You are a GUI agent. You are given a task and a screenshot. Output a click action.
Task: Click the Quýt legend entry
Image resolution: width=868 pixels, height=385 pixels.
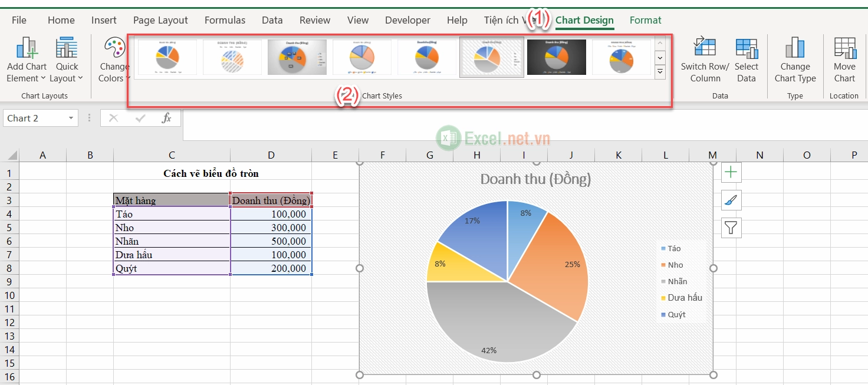[673, 314]
